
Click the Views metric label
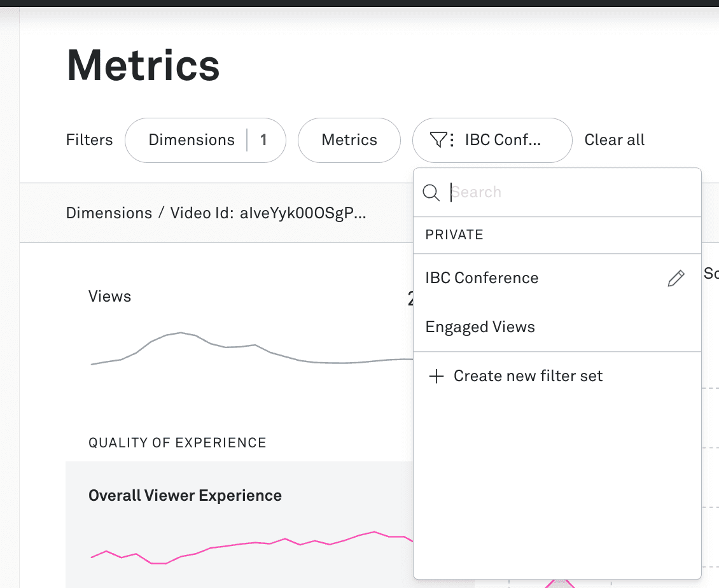(109, 296)
